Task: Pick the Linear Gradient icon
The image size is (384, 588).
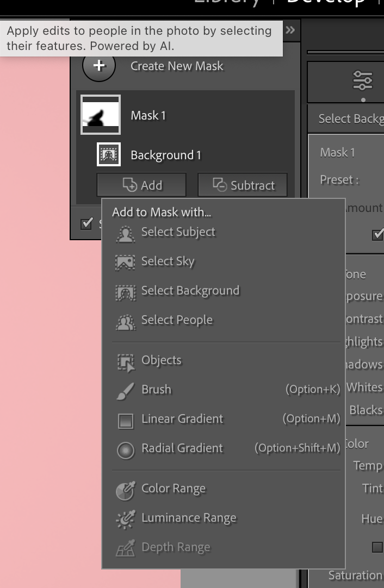Action: 126,421
